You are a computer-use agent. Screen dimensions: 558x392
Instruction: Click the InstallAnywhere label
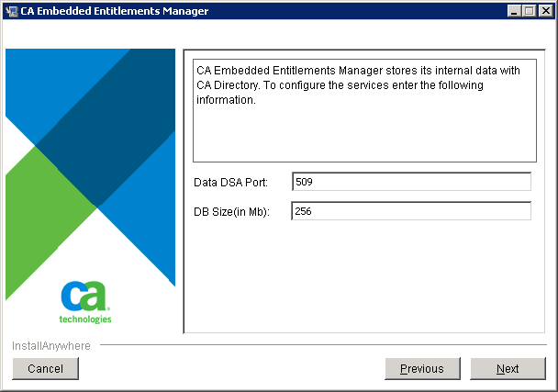pos(51,346)
